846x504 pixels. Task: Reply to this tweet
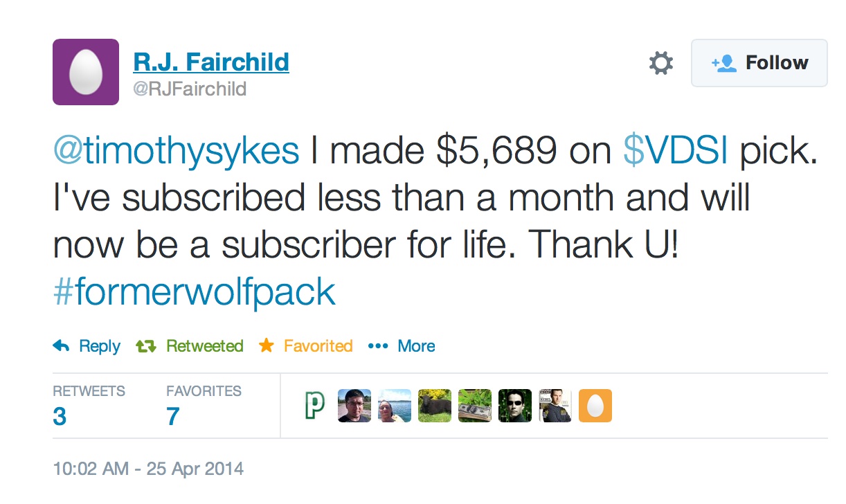click(x=87, y=346)
